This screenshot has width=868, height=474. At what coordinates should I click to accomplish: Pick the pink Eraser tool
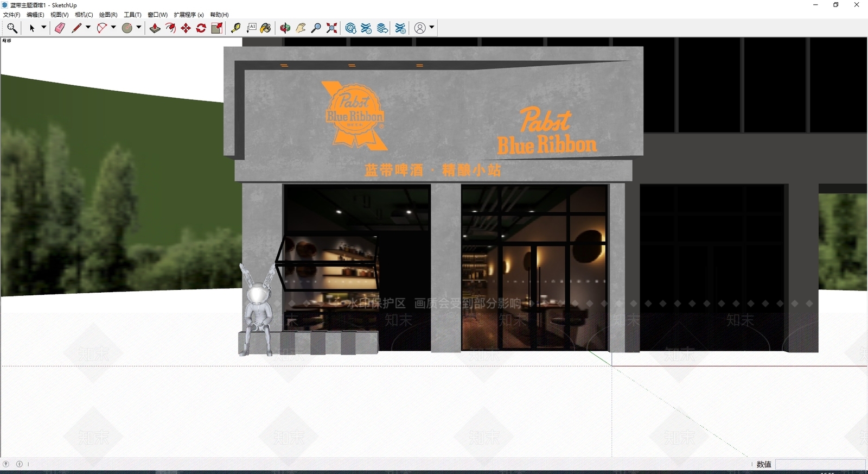point(60,28)
